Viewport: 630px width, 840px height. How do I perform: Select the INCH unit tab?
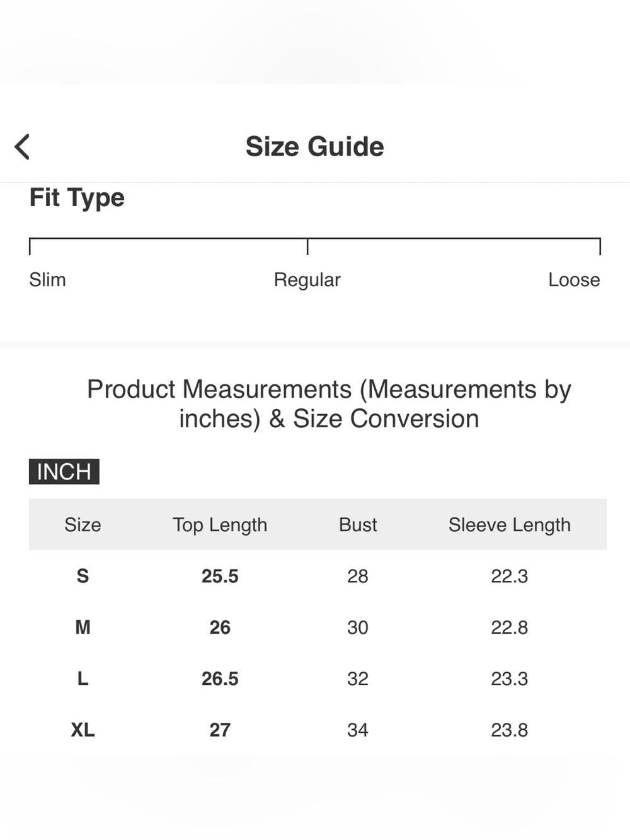coord(64,471)
